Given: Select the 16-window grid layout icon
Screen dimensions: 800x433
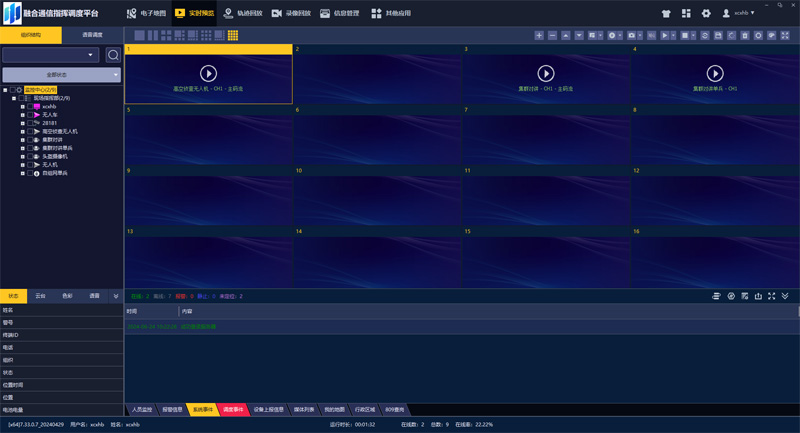Looking at the screenshot, I should pos(233,35).
